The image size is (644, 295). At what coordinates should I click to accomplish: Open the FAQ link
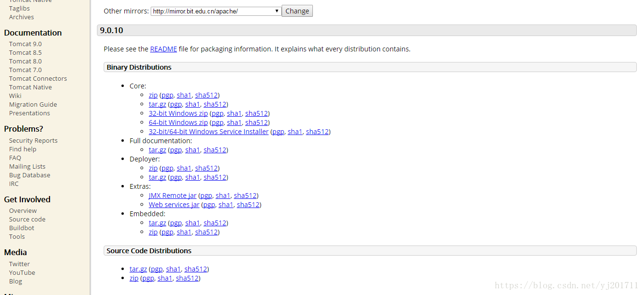pos(15,158)
